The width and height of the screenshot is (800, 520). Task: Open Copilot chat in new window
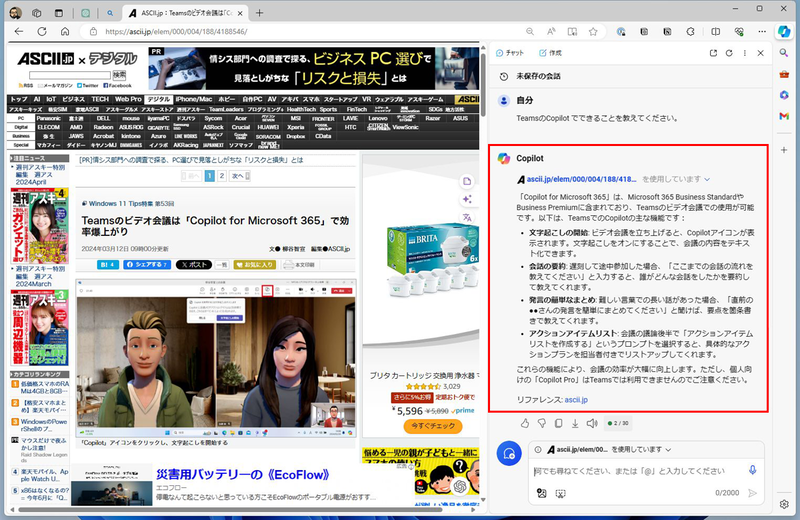point(713,53)
